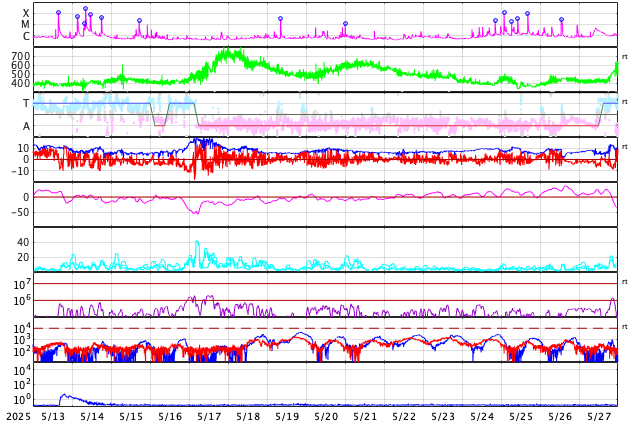The height and width of the screenshot is (424, 634).
Task: Click the flare peak marker on 5/26
Action: [x=562, y=19]
